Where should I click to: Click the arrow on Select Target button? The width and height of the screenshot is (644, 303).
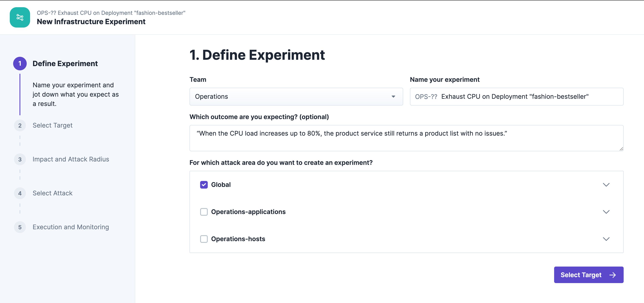[612, 275]
